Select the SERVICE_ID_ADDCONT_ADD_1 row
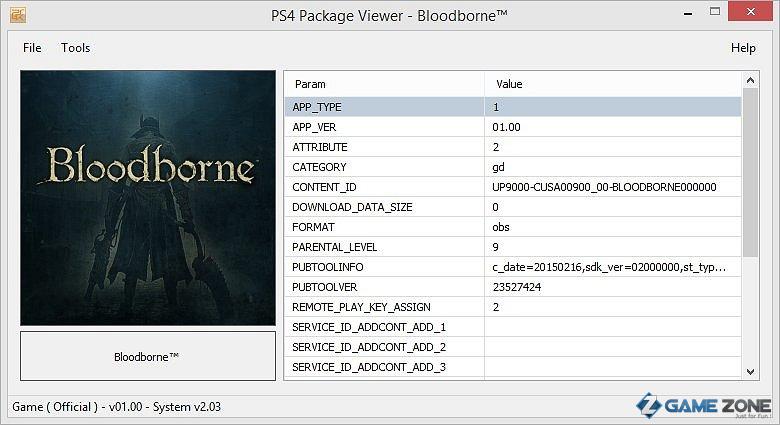This screenshot has height=425, width=780. (x=513, y=327)
